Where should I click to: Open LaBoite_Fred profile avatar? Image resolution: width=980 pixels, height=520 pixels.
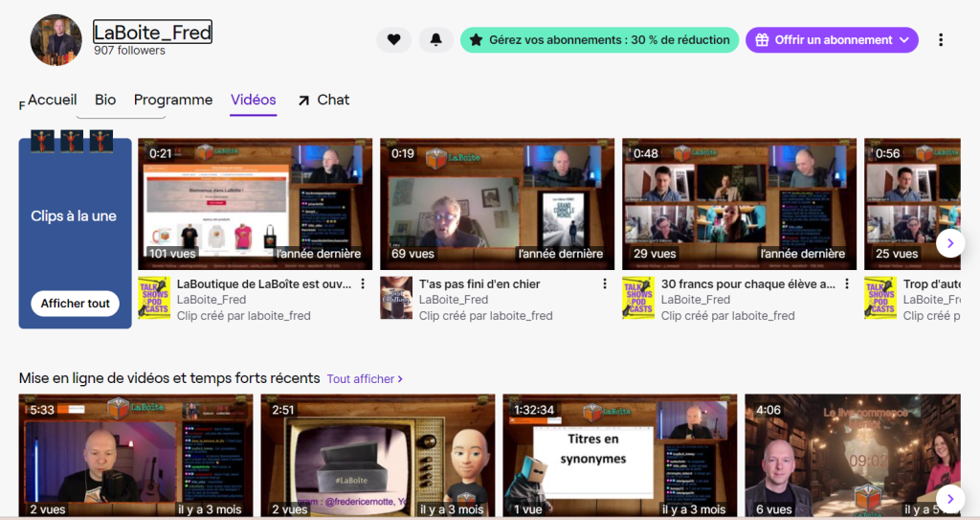(56, 40)
